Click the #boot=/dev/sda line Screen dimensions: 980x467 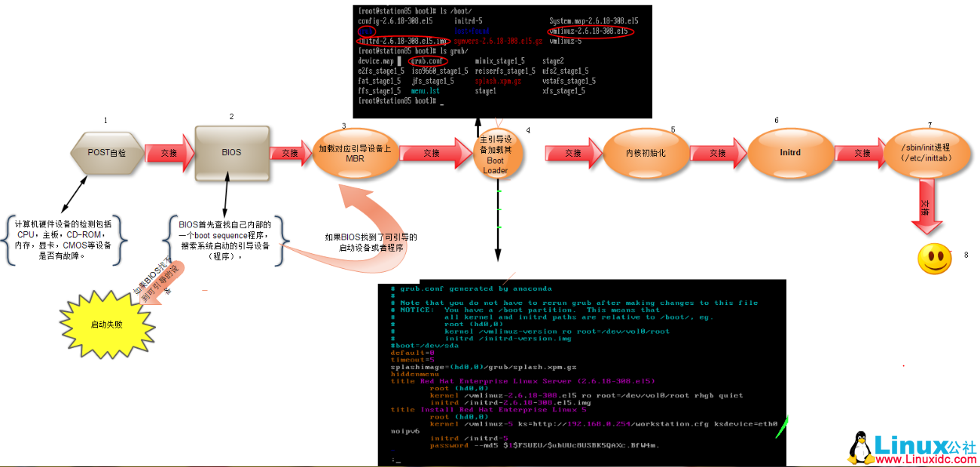(x=425, y=346)
